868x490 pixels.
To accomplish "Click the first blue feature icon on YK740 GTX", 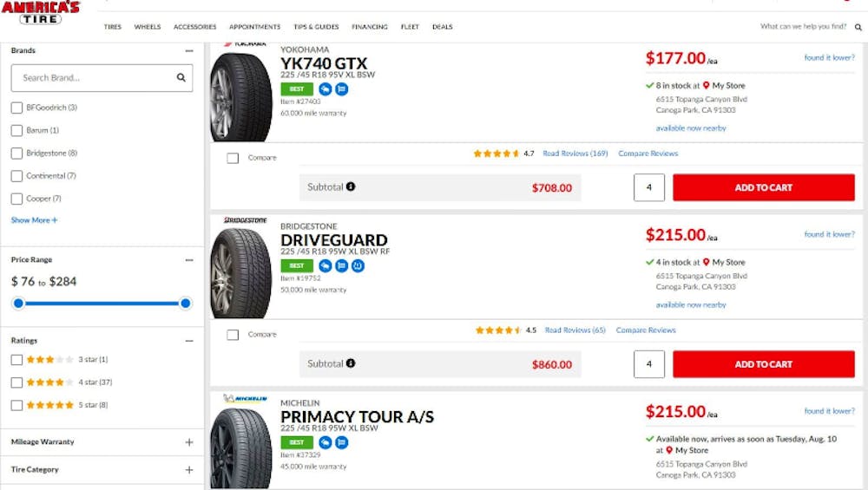I will [x=325, y=88].
